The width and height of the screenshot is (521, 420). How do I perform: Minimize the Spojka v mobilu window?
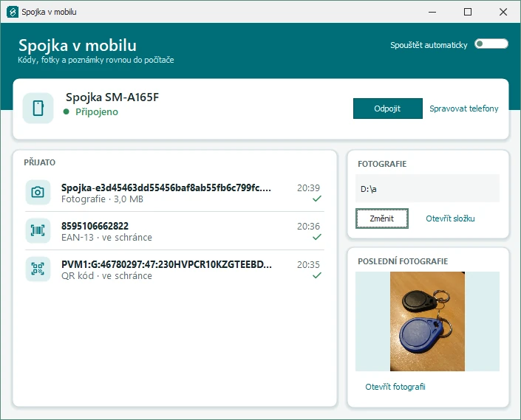coord(432,12)
